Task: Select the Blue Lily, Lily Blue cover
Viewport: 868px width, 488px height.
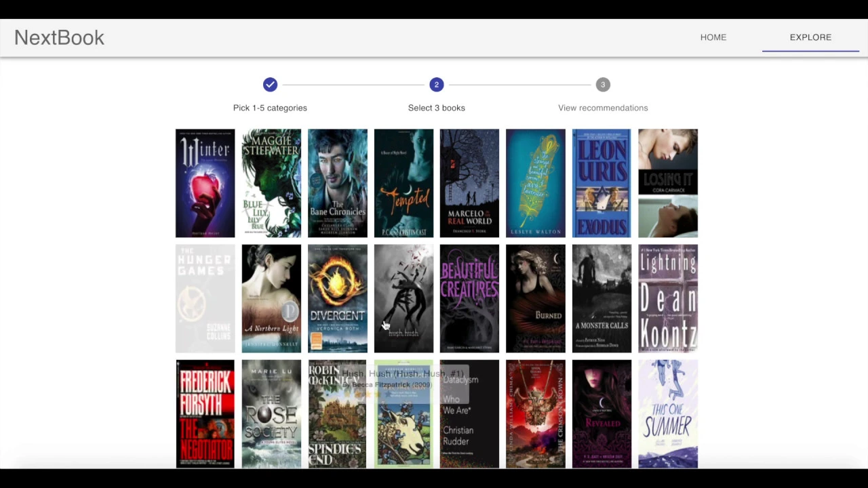Action: coord(271,183)
